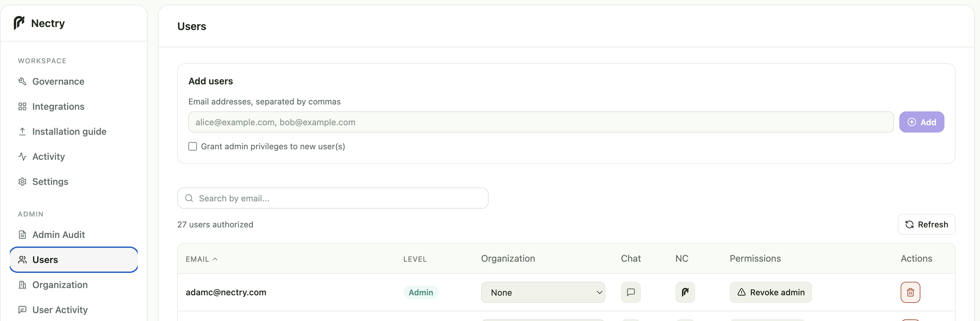Image resolution: width=980 pixels, height=321 pixels.
Task: Open Admin Audit page
Action: (74, 235)
